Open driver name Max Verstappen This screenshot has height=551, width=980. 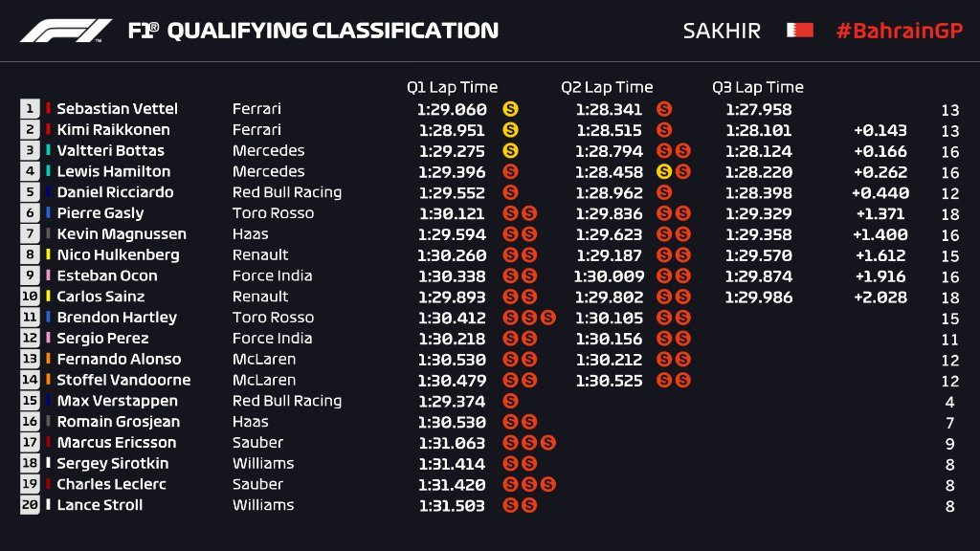(x=117, y=401)
